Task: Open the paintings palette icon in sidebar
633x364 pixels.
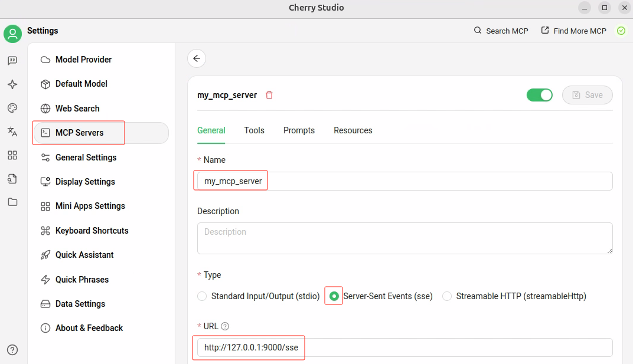Action: point(12,108)
